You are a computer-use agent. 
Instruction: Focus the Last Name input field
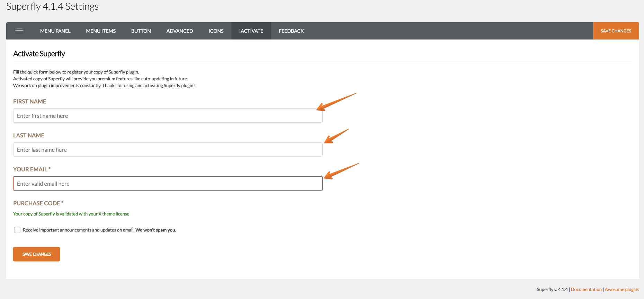(x=168, y=150)
